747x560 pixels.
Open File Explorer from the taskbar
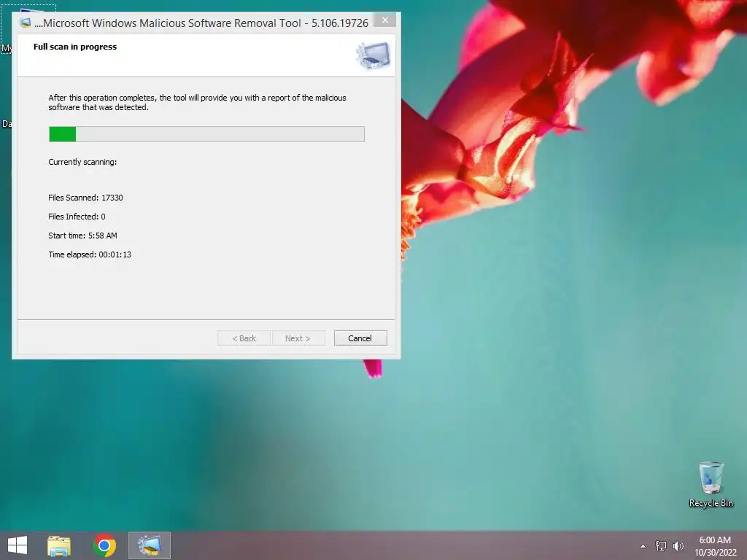pyautogui.click(x=59, y=545)
